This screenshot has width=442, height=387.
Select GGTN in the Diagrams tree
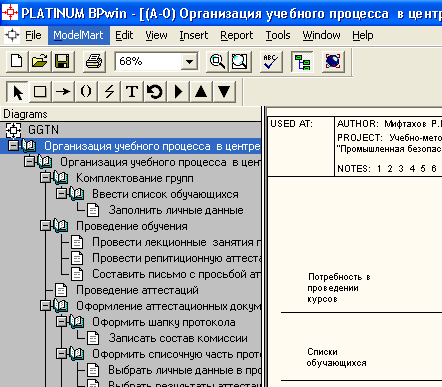coord(43,130)
